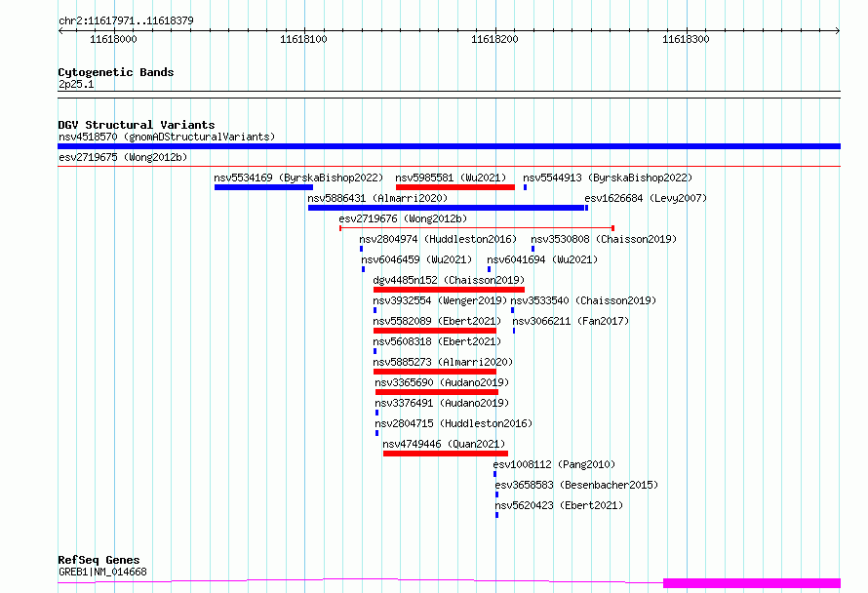Select the blue nsv5534169 variant bar
Screen dimensions: 868x593
(263, 187)
